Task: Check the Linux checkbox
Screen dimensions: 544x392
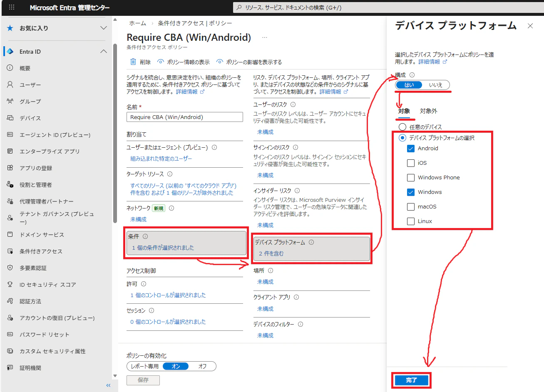Action: [x=411, y=221]
